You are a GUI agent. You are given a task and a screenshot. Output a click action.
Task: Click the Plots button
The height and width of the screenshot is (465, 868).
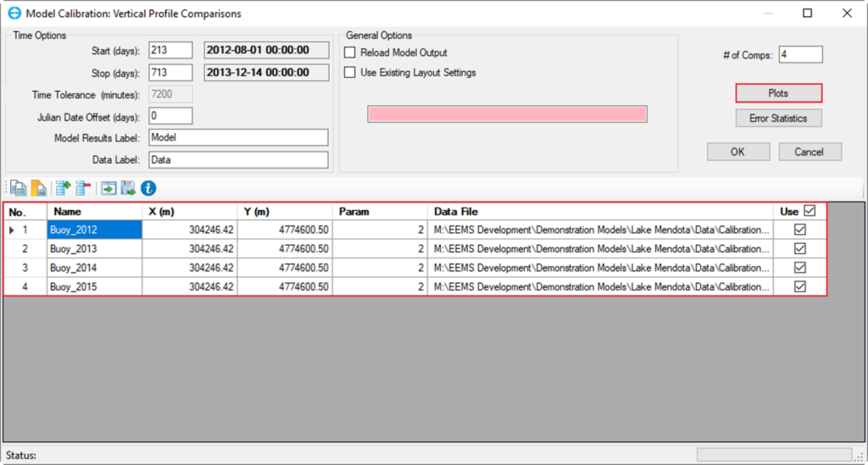(778, 93)
